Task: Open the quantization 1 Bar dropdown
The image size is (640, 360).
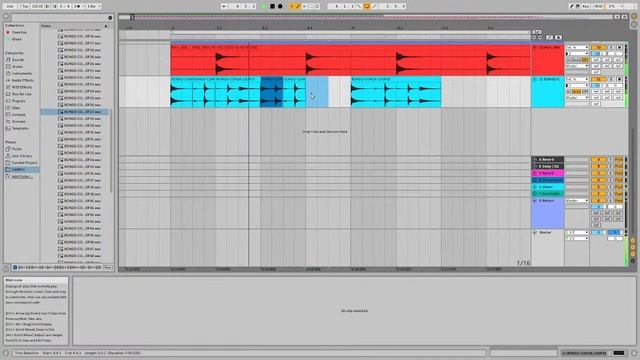Action: (93, 6)
